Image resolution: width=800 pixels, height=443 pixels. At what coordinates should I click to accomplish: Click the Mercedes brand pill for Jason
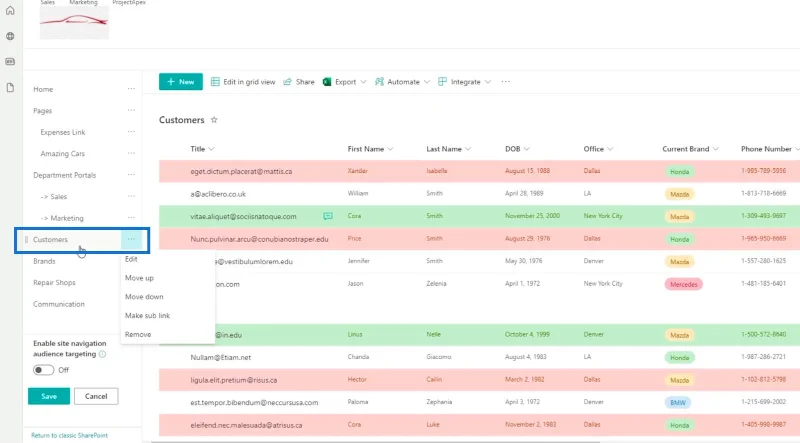click(684, 284)
